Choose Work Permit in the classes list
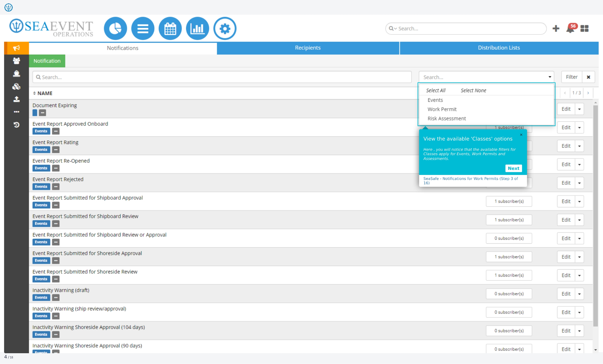This screenshot has height=364, width=603. tap(442, 109)
